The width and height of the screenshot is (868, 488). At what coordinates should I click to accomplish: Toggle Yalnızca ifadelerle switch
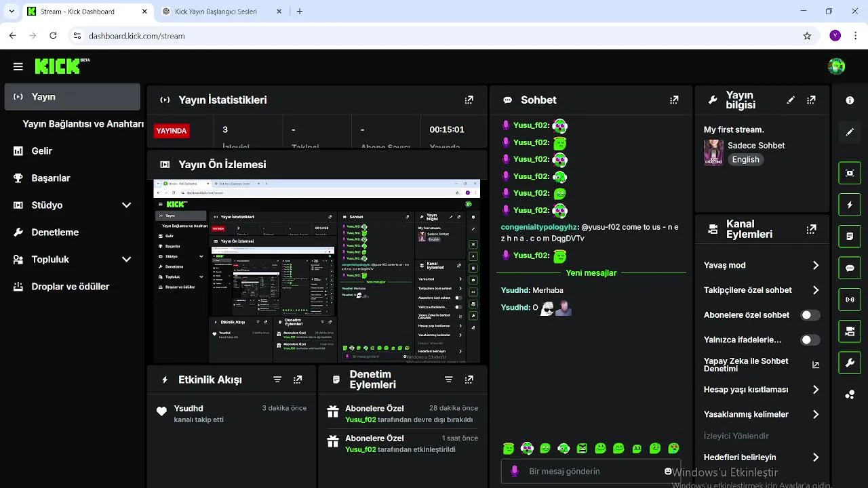tap(810, 340)
